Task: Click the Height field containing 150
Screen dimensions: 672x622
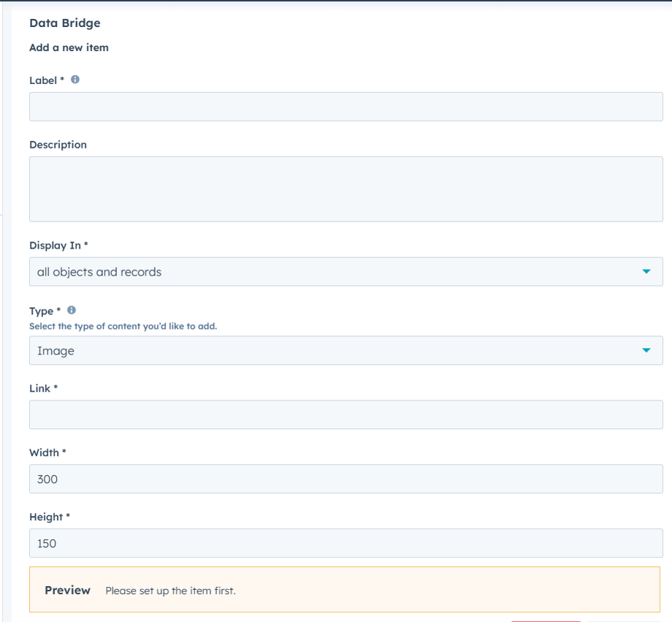Action: click(x=345, y=543)
